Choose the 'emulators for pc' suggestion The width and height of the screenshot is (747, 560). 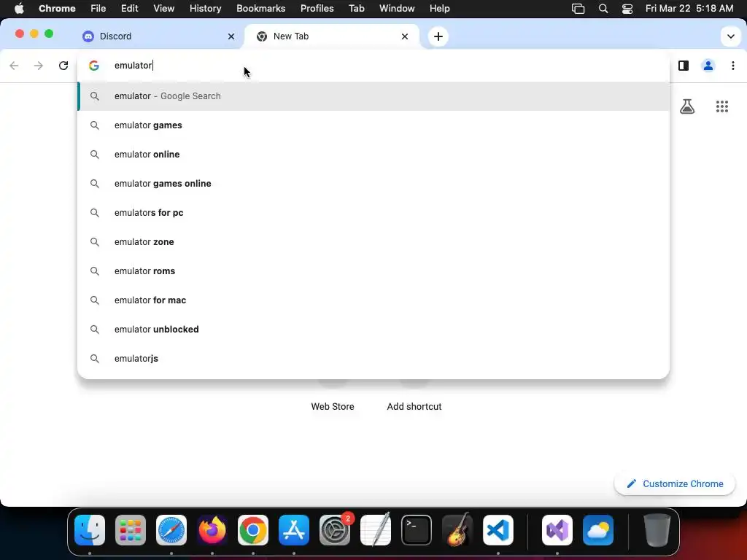[373, 212]
